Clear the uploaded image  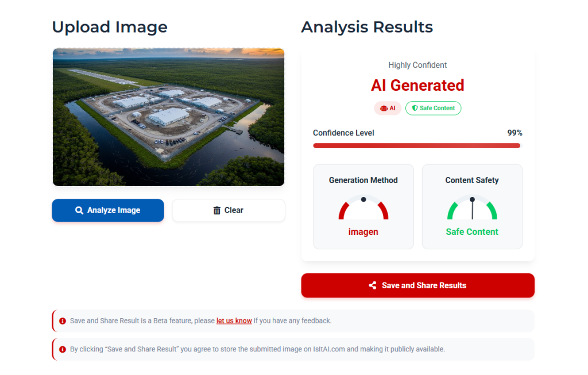pos(229,210)
